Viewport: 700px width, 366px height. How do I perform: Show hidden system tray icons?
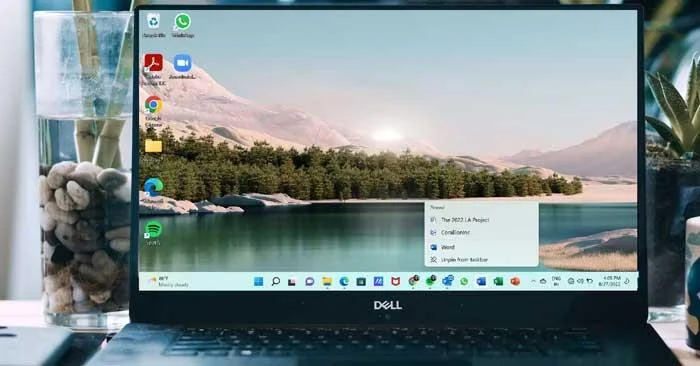pyautogui.click(x=533, y=281)
